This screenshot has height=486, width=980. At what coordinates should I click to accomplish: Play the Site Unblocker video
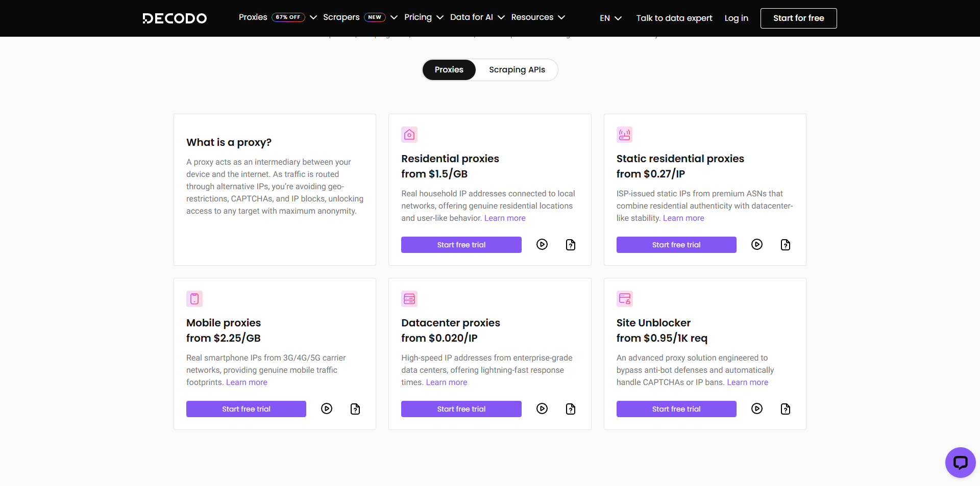(757, 408)
